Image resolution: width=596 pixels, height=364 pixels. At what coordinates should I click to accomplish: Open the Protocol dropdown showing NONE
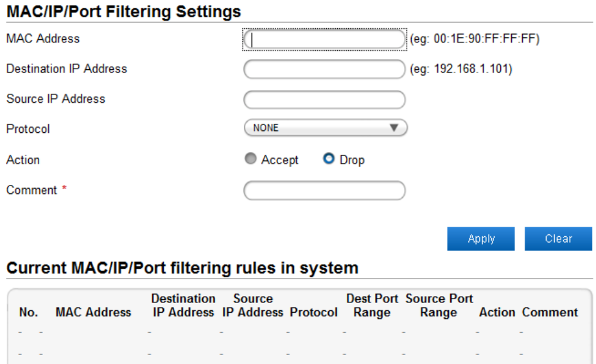coord(326,128)
